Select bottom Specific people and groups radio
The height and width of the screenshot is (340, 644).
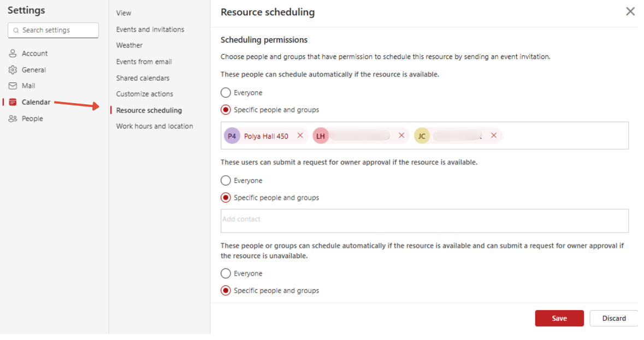226,291
